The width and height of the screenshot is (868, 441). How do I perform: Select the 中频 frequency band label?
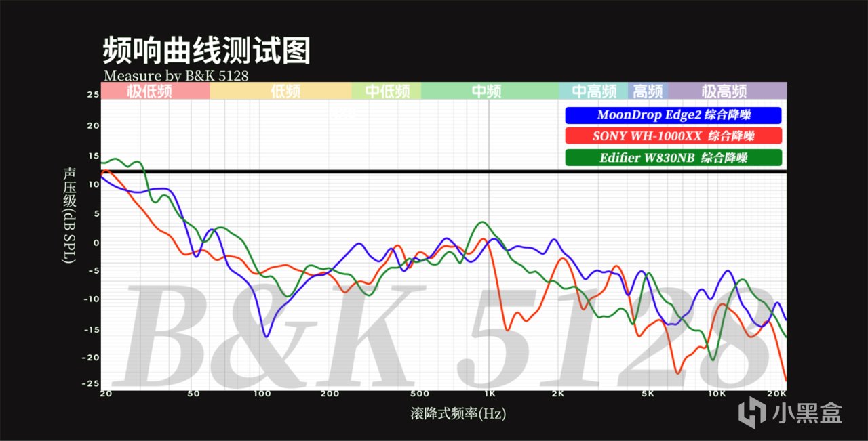pos(486,91)
